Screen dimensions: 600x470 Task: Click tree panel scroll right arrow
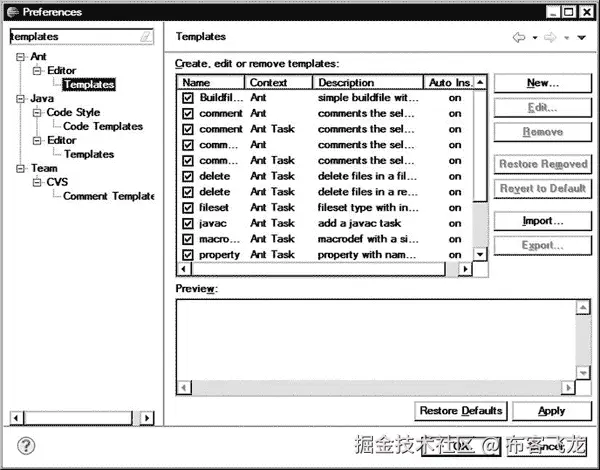point(147,418)
